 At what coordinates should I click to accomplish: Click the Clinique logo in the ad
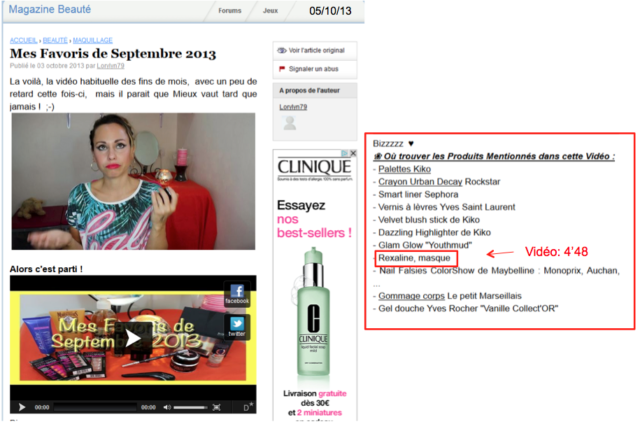314,167
